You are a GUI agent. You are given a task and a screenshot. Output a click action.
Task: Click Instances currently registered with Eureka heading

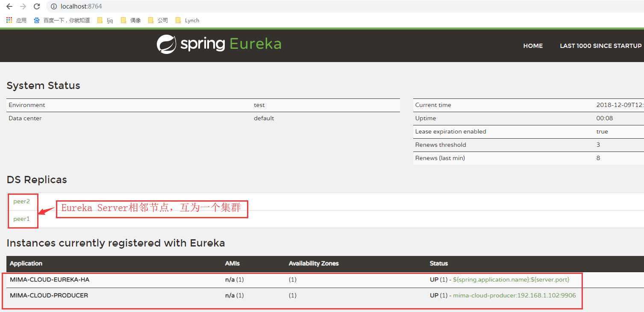coord(116,243)
